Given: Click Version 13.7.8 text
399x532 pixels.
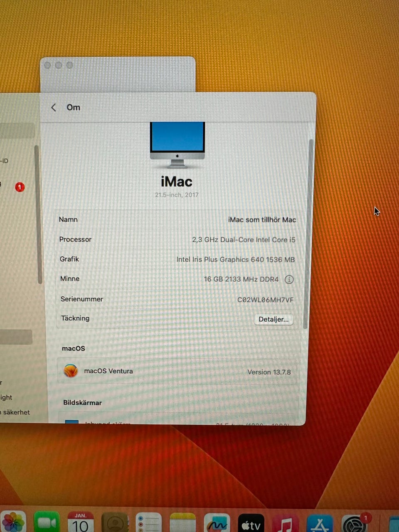Looking at the screenshot, I should [x=269, y=372].
